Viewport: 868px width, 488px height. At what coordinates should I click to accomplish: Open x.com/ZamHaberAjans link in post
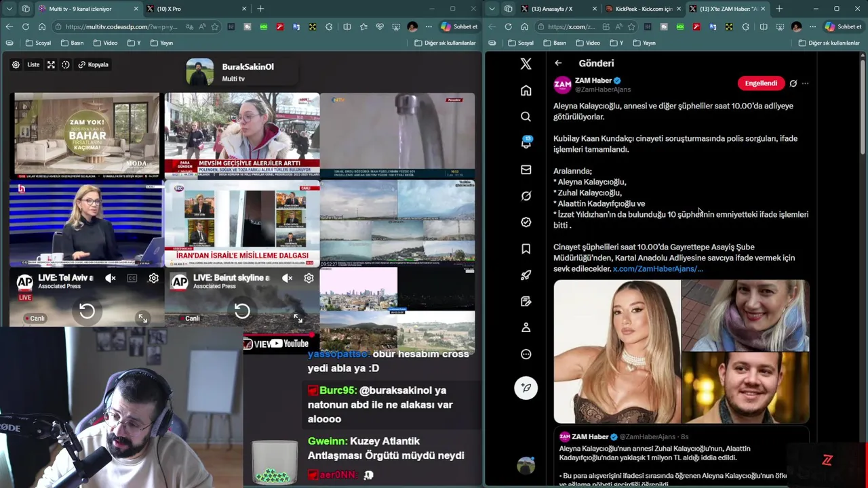[658, 268]
